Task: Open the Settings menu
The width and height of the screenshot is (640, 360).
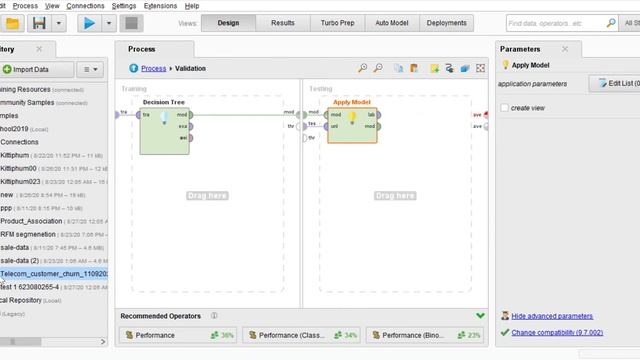Action: point(124,6)
